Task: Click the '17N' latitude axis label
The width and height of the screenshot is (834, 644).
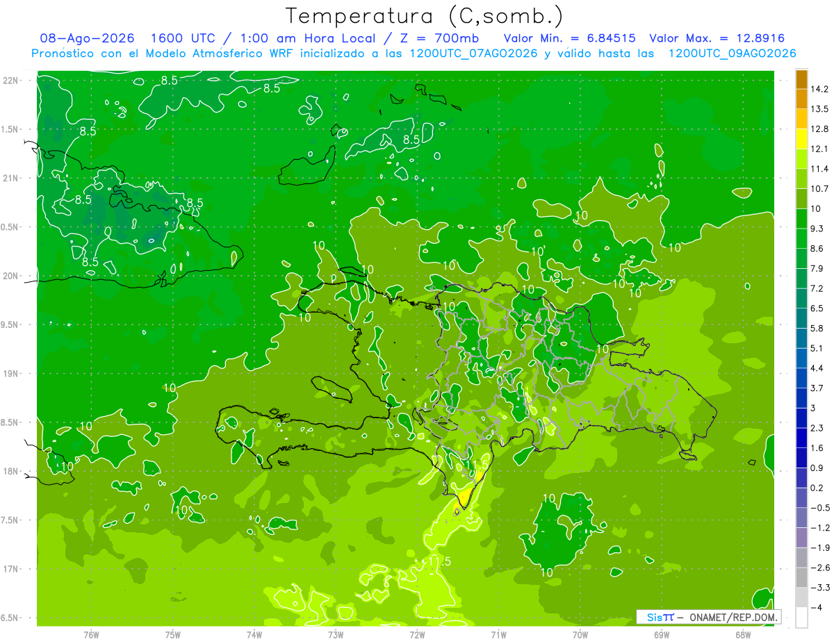Action: (x=11, y=569)
